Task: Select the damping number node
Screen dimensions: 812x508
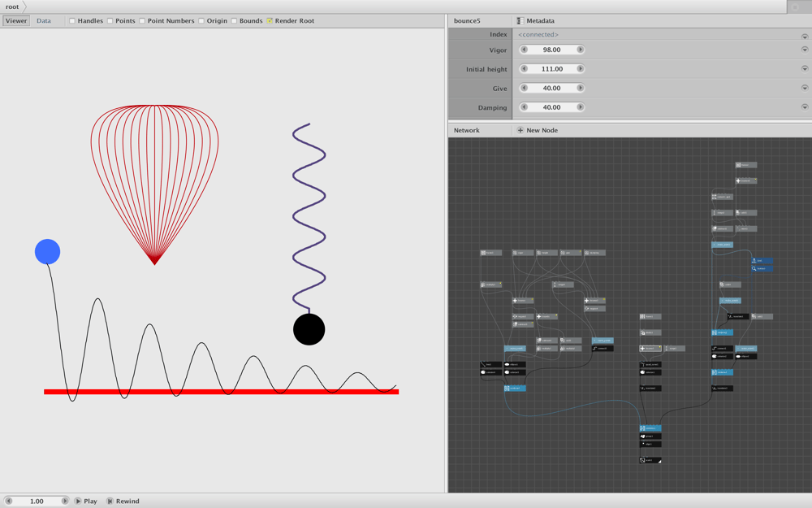Action: coord(595,253)
